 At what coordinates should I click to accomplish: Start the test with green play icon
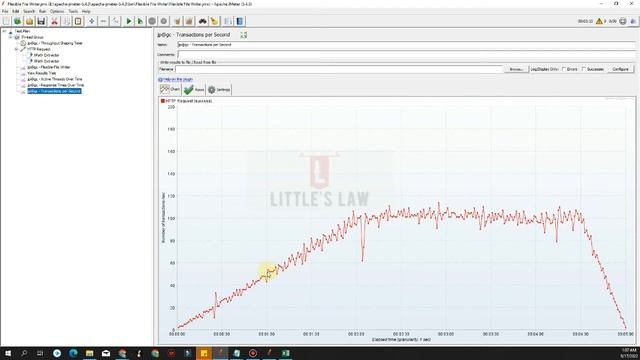click(x=129, y=21)
